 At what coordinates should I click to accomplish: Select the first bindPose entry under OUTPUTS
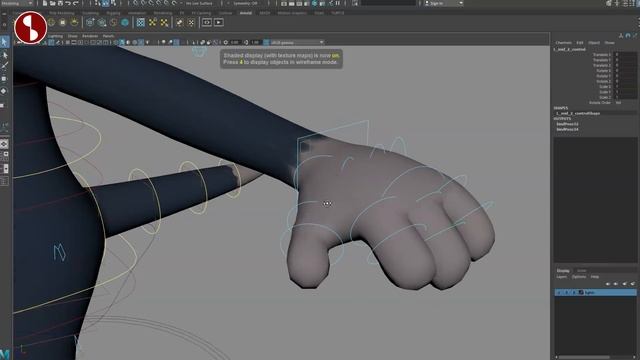click(x=567, y=124)
